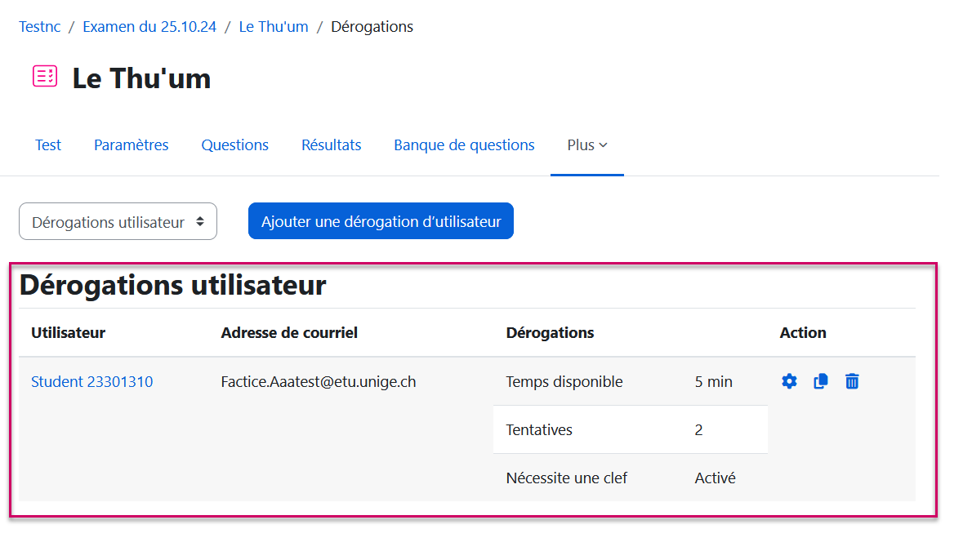This screenshot has height=560, width=972.
Task: Click the Adresse de courriel column header
Action: click(x=289, y=332)
